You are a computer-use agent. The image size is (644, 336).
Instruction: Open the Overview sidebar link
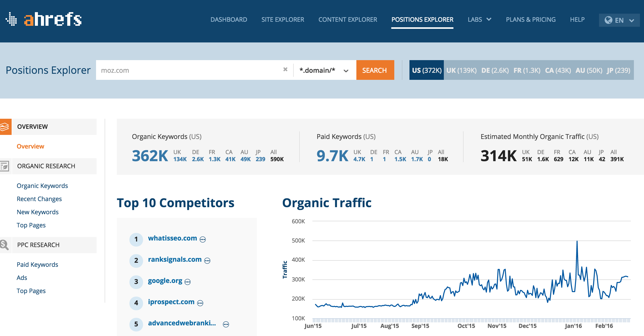30,146
